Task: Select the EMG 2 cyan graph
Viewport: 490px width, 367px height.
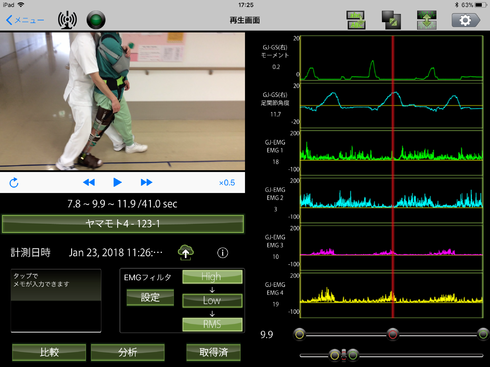Action: click(x=392, y=200)
